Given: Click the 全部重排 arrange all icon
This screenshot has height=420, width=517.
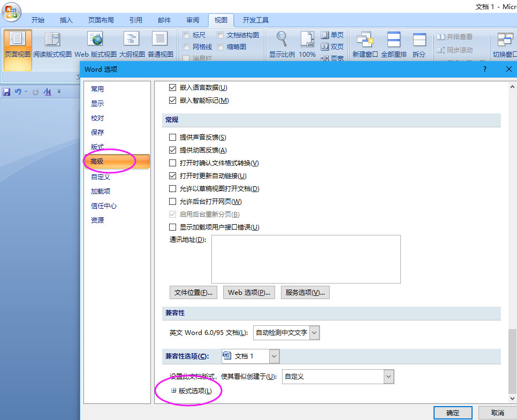Looking at the screenshot, I should 394,39.
